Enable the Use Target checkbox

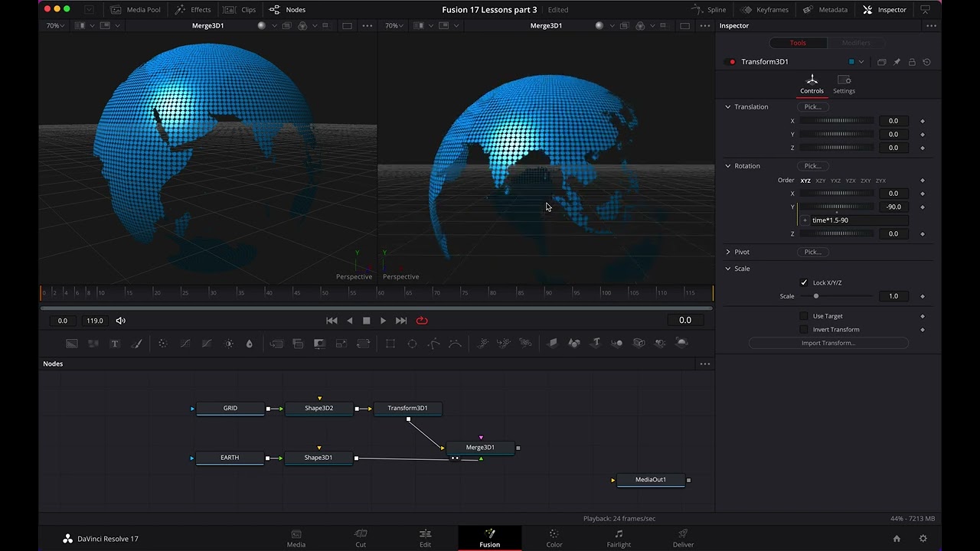tap(804, 316)
